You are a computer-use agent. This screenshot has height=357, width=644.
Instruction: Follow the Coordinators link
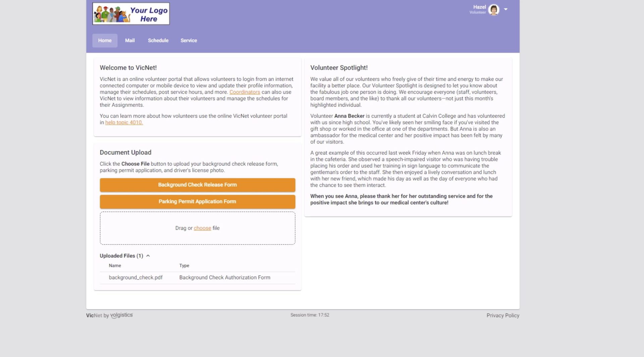tap(245, 92)
